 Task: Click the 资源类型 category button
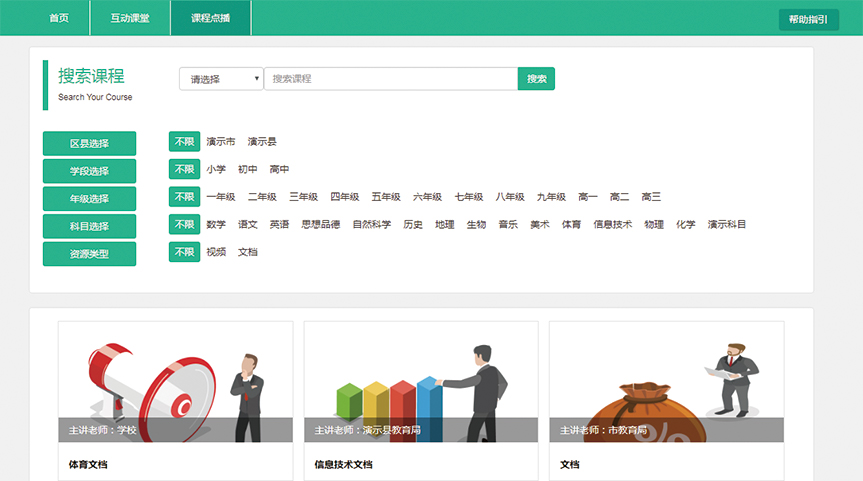point(89,254)
